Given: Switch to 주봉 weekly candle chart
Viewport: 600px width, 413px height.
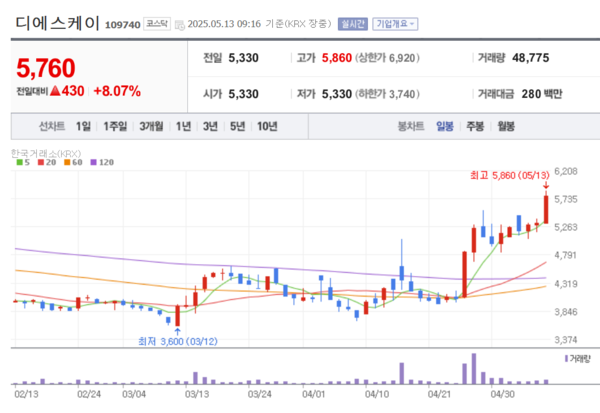Looking at the screenshot, I should point(475,126).
